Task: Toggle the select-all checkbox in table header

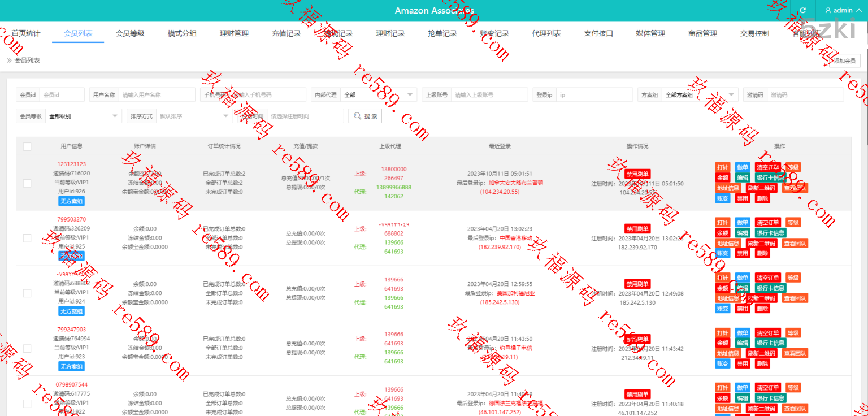Action: (27, 146)
